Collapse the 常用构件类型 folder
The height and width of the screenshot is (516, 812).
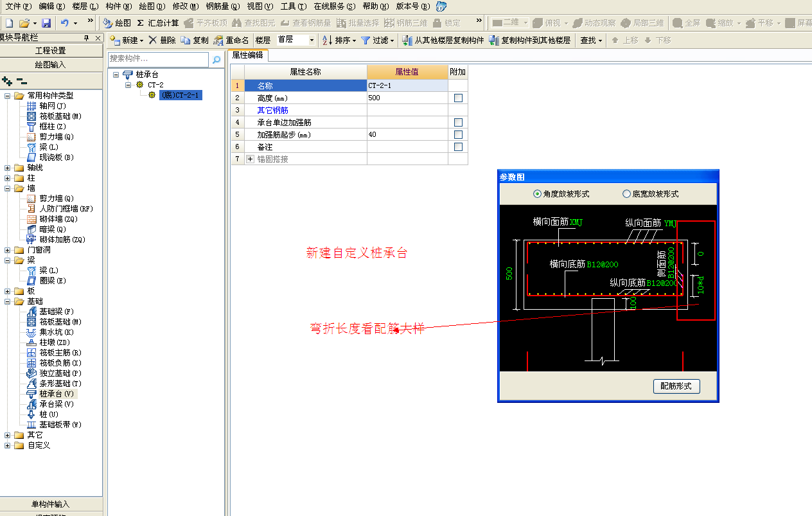[8, 96]
